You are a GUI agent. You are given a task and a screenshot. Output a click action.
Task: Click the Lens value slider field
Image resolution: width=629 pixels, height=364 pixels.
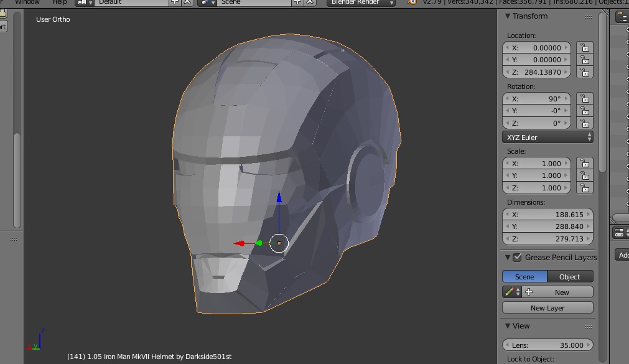pos(547,345)
